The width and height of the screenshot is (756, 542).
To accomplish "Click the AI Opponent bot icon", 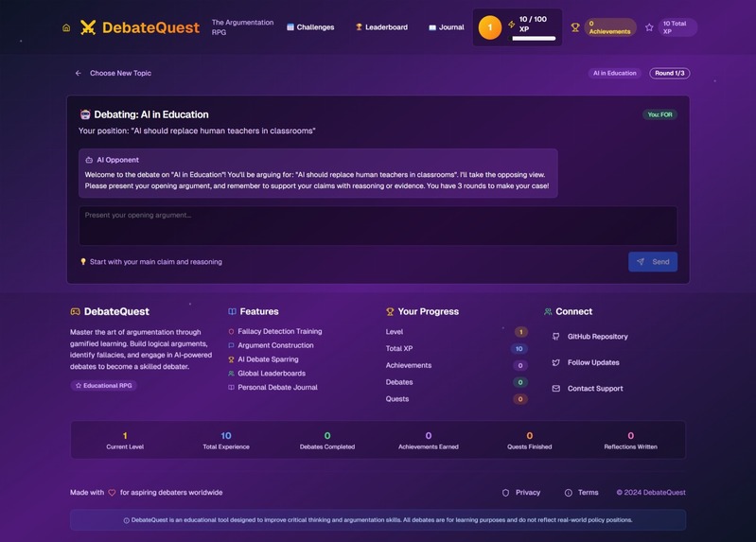I will pyautogui.click(x=89, y=160).
